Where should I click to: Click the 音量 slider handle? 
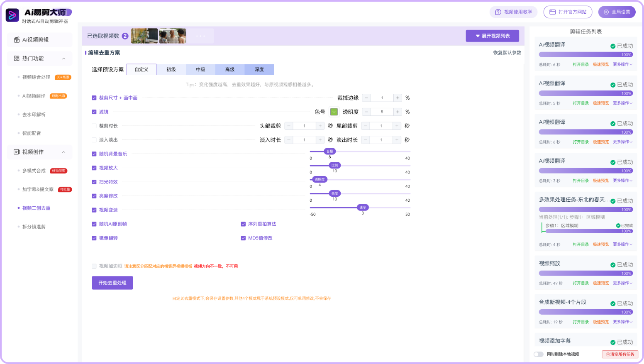click(x=330, y=151)
